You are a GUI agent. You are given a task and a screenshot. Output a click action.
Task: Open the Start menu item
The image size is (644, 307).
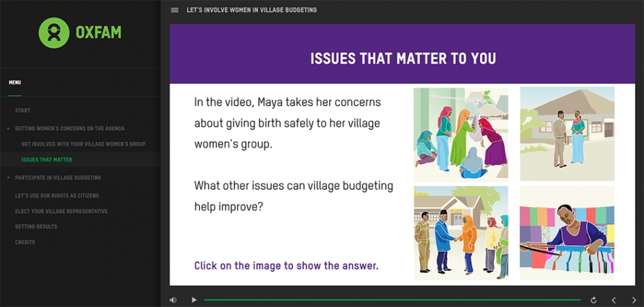22,110
